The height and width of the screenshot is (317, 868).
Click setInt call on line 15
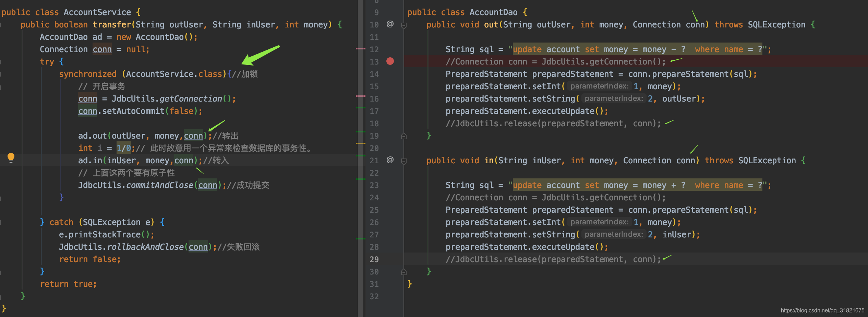click(563, 86)
